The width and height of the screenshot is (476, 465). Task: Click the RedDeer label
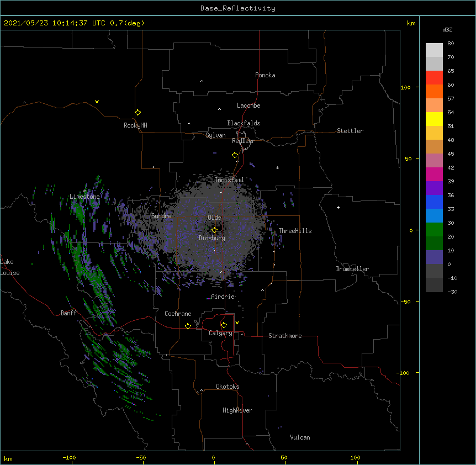pyautogui.click(x=243, y=141)
